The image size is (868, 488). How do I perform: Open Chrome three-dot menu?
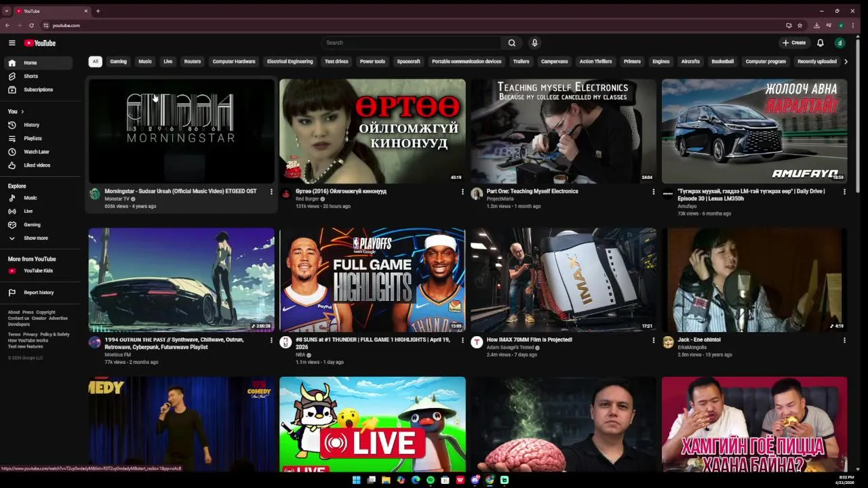(853, 25)
